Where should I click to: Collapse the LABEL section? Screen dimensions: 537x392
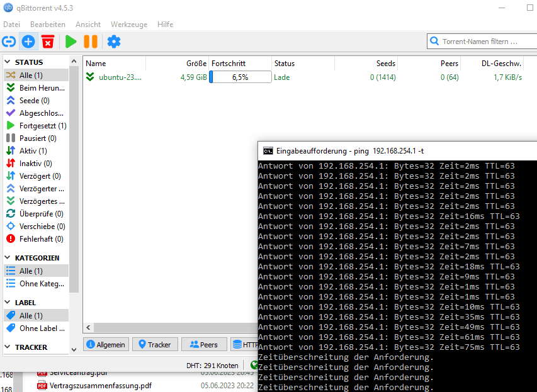coord(8,303)
